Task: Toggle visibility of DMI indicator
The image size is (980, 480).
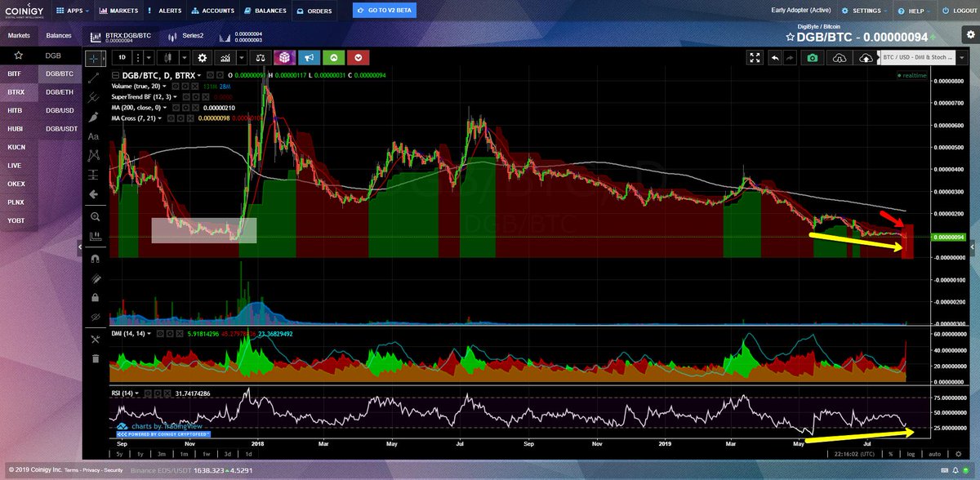Action: pyautogui.click(x=160, y=334)
